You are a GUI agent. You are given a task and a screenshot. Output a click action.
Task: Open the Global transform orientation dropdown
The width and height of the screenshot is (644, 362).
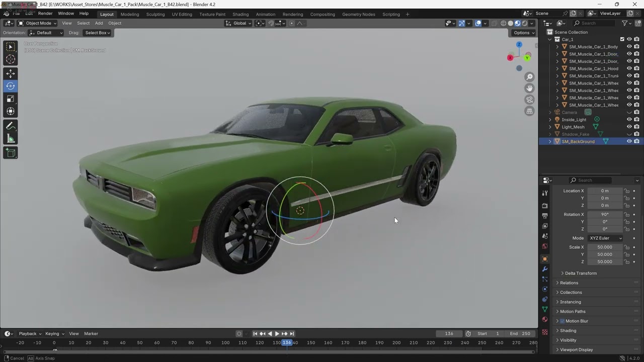pos(238,23)
